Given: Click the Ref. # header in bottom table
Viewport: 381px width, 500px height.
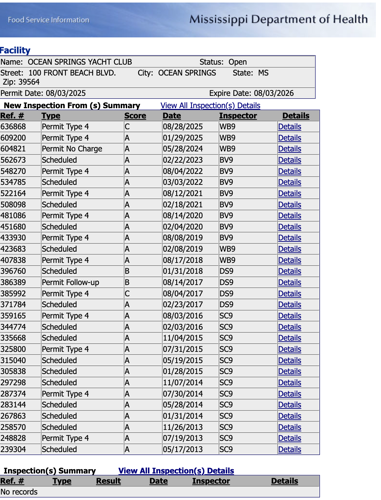Looking at the screenshot, I should click(12, 481).
